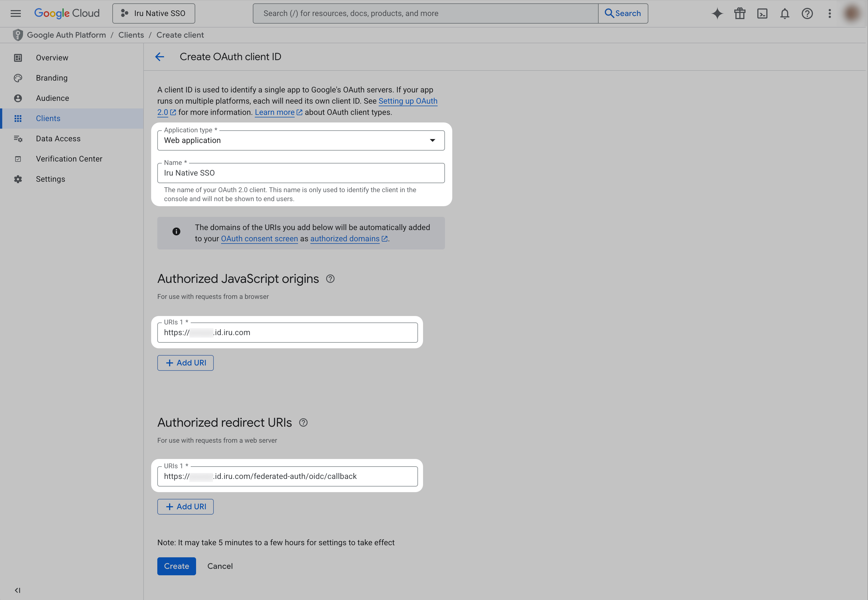Click the note about settings taking effect

(276, 543)
